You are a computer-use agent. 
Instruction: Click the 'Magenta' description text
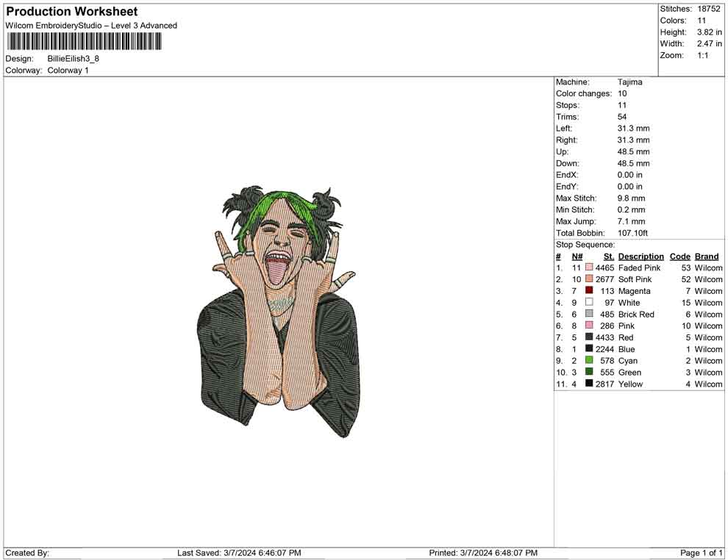coord(634,291)
